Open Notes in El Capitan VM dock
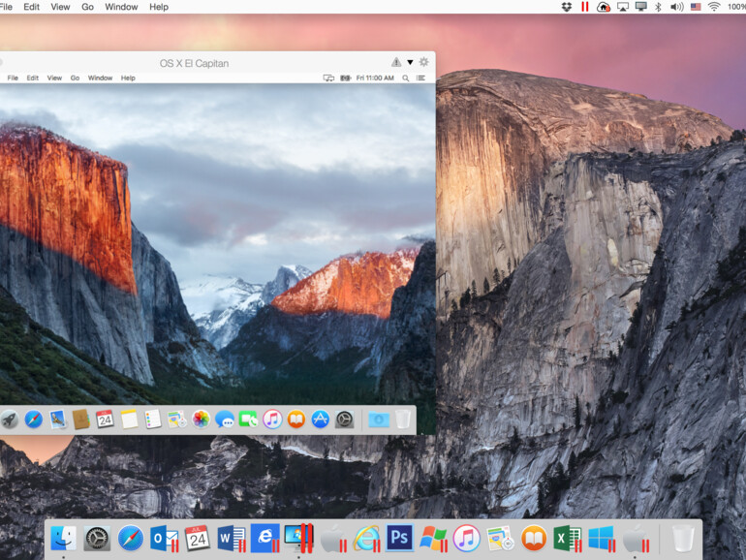Image resolution: width=746 pixels, height=560 pixels. click(129, 420)
